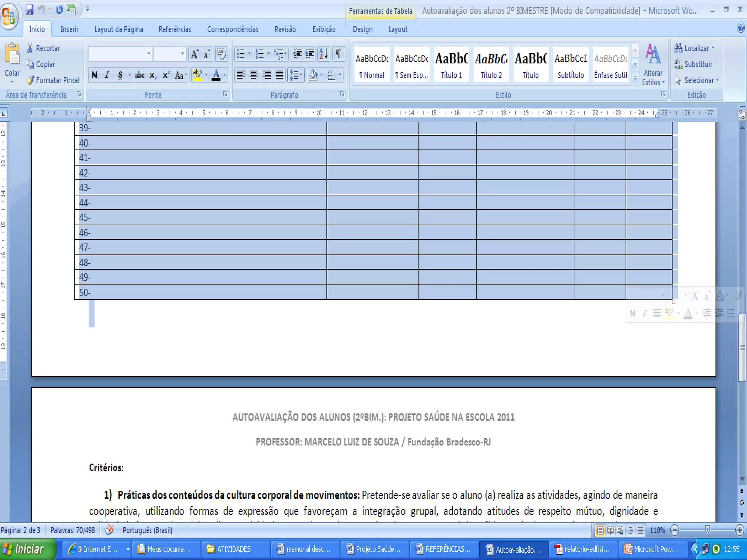Toggle show paragraph marks

(x=338, y=54)
